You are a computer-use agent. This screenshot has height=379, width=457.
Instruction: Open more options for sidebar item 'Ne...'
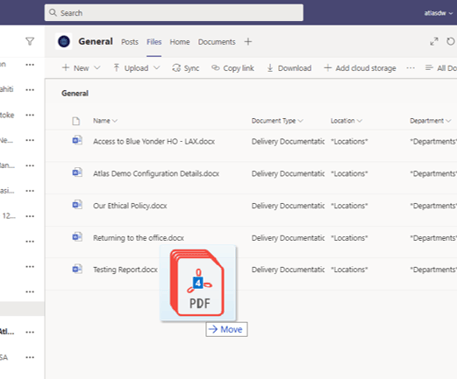30,140
